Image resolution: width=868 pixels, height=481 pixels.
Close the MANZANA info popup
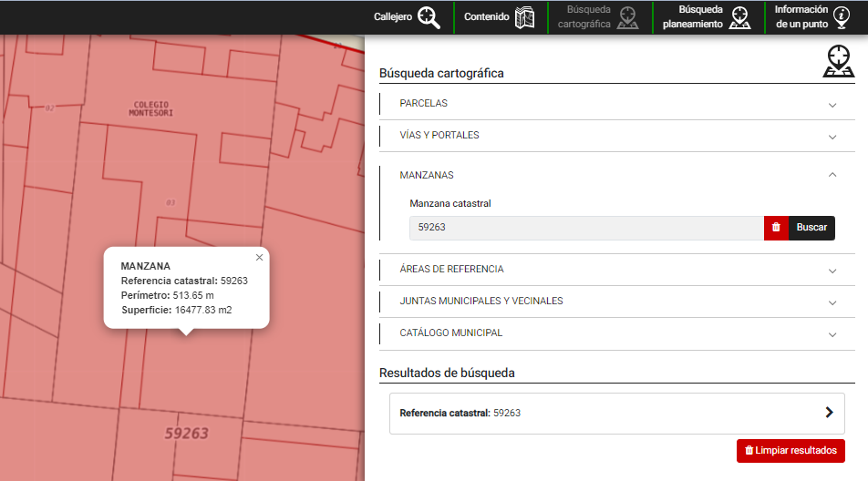(259, 258)
